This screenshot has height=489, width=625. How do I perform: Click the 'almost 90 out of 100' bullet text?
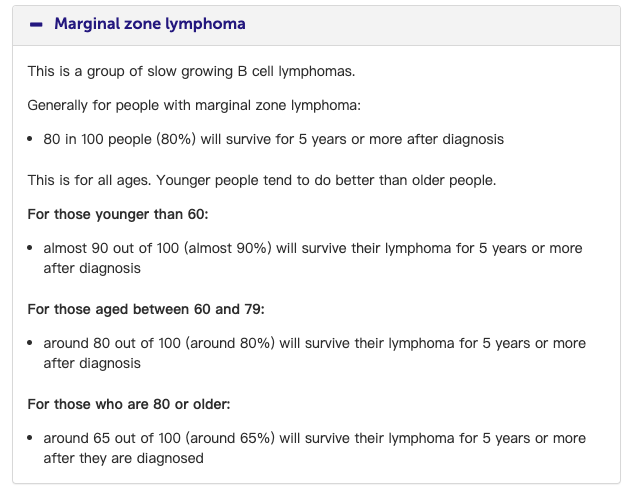313,258
